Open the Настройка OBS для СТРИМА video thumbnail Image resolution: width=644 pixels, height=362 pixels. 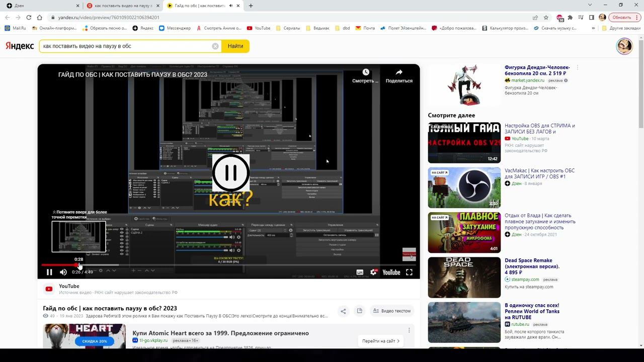pyautogui.click(x=464, y=142)
